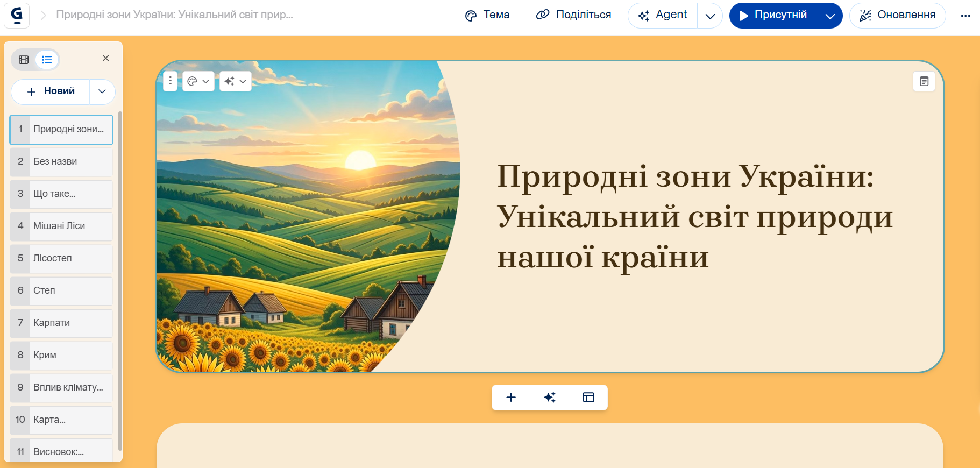980x468 pixels.
Task: Expand the card AI edit dropdown
Action: [x=236, y=81]
